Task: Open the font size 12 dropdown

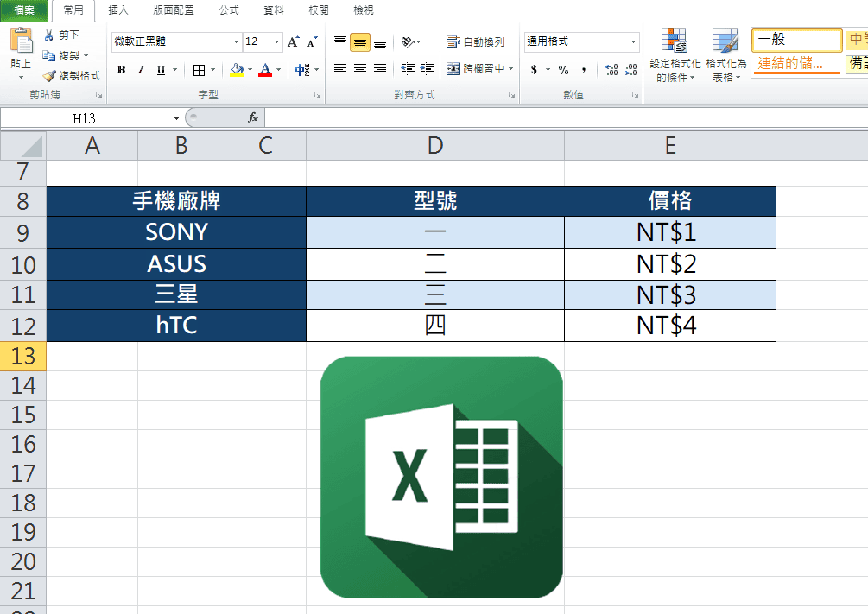Action: tap(276, 42)
